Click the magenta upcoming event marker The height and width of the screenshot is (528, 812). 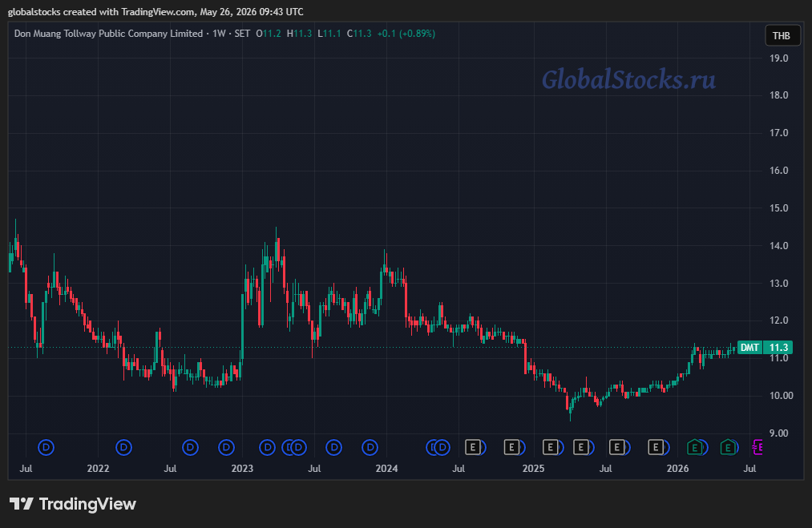757,447
